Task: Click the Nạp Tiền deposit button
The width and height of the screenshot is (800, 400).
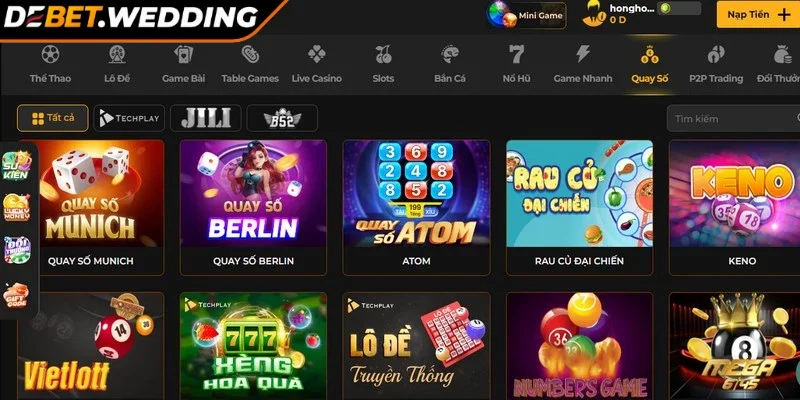Action: 758,14
